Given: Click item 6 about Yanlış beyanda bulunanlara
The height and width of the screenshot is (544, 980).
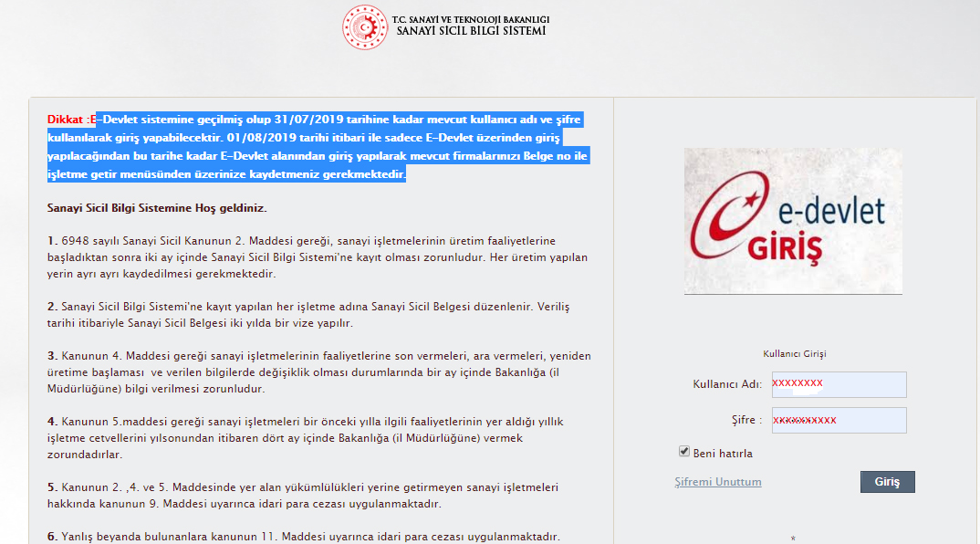Looking at the screenshot, I should [304, 537].
